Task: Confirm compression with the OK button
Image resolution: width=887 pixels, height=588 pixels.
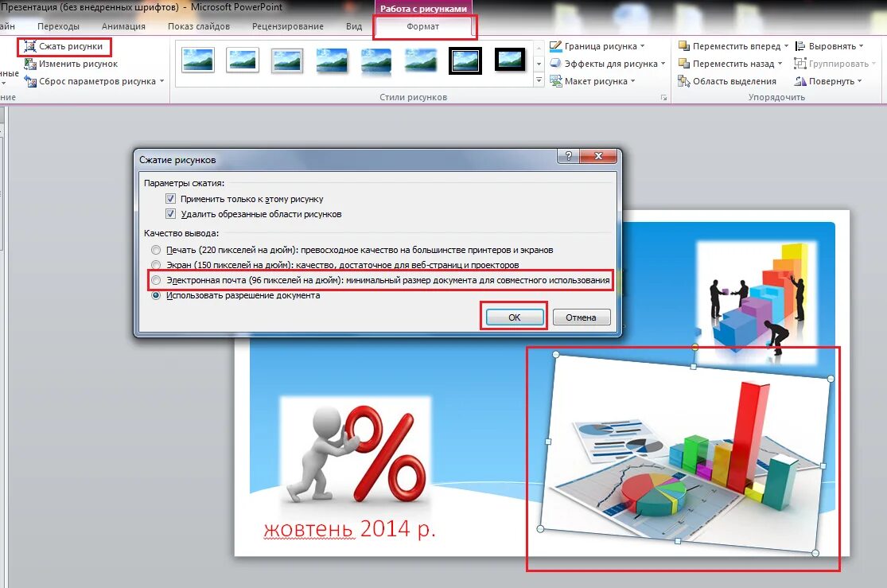Action: coord(514,317)
